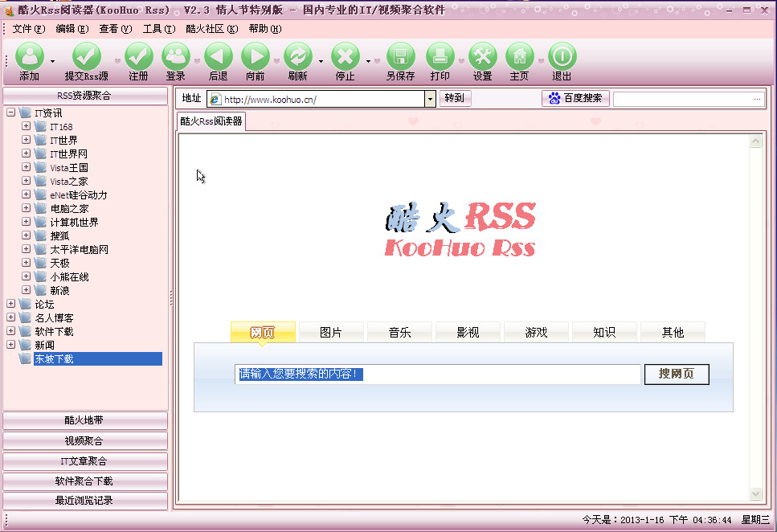
Task: Click the 转到 (Go) button
Action: (455, 98)
